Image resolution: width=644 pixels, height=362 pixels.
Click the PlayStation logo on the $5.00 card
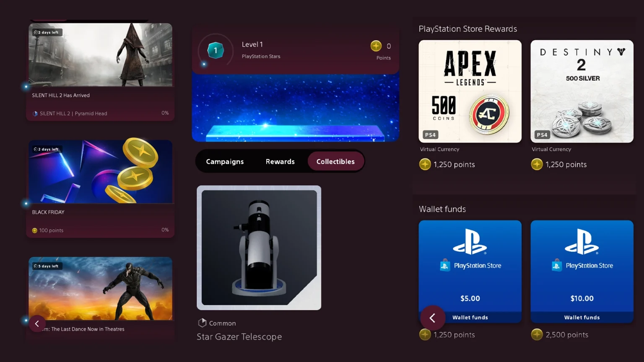470,242
